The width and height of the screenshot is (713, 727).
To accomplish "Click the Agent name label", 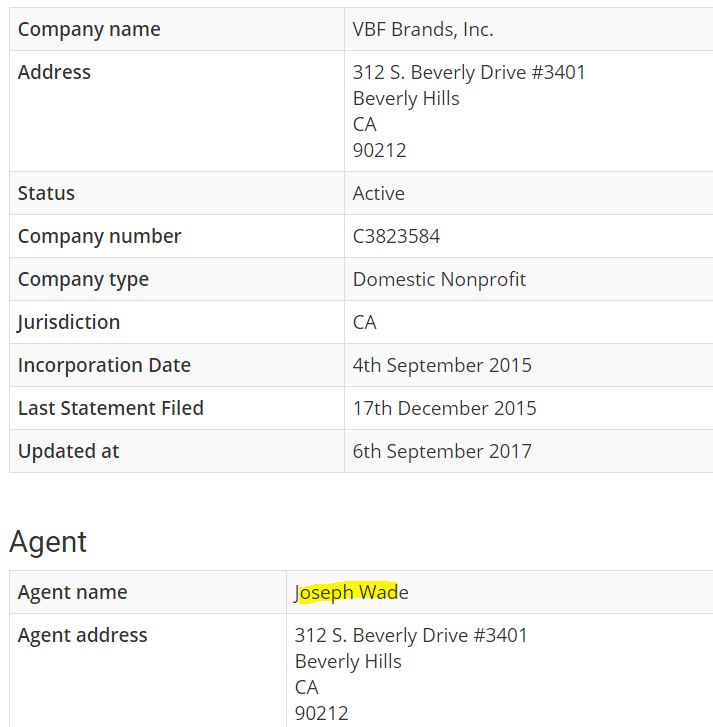I will [72, 592].
